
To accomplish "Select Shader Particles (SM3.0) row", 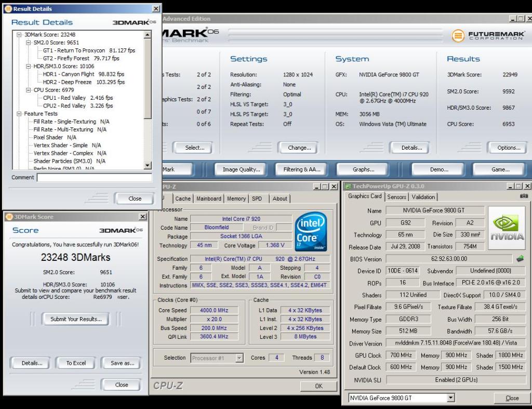I will coord(69,161).
